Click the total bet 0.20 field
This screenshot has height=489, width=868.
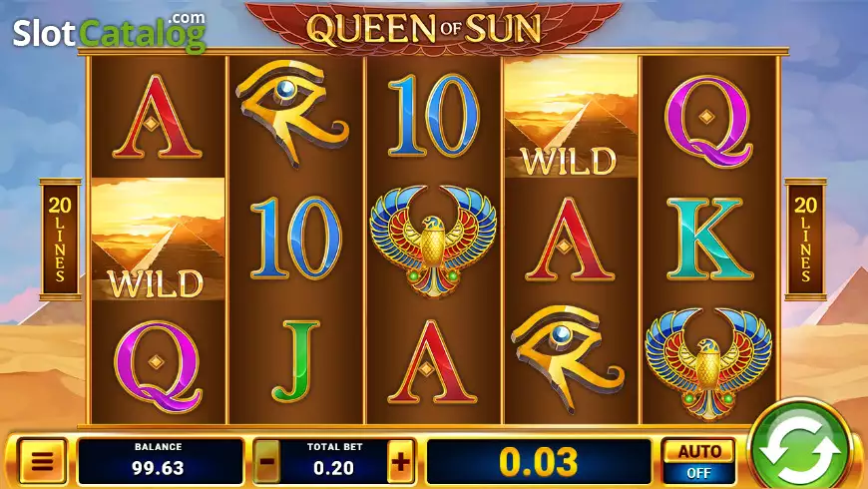(334, 461)
